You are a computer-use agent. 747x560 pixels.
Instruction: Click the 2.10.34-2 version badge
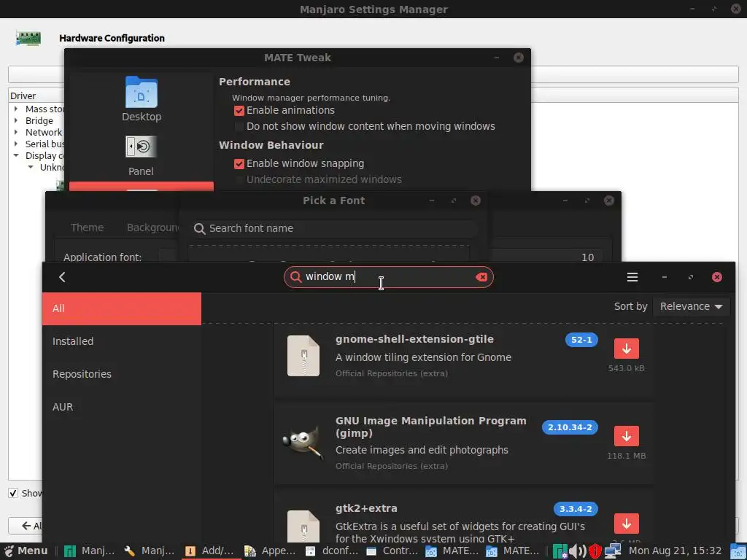[x=570, y=427]
